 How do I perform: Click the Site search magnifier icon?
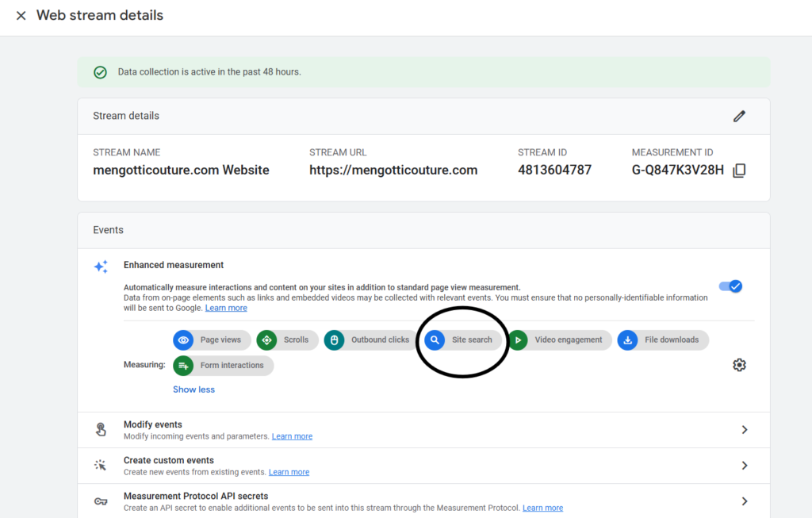(x=435, y=340)
